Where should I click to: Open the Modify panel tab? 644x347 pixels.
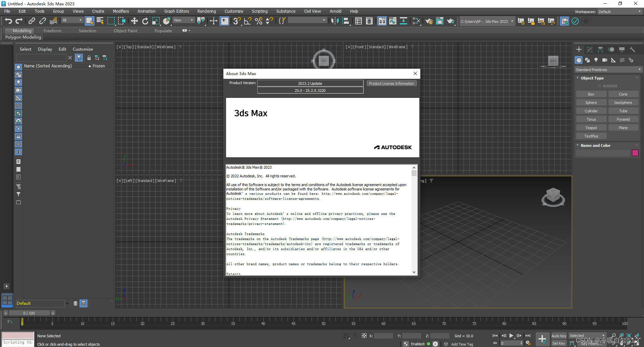point(590,50)
